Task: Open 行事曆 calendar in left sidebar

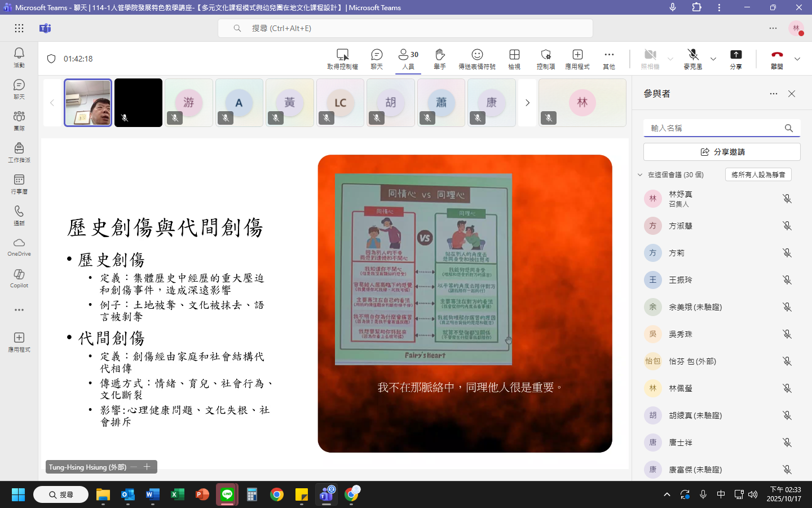Action: (19, 183)
